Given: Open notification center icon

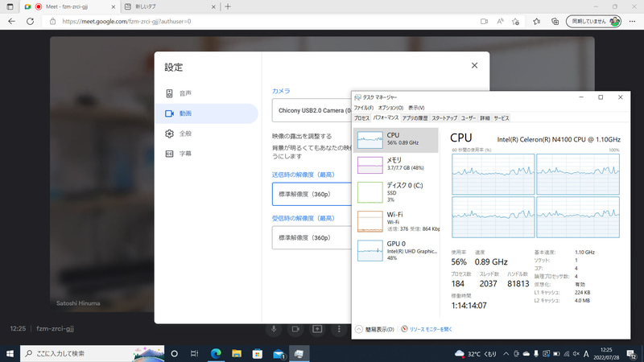Looking at the screenshot, I should pos(632,354).
